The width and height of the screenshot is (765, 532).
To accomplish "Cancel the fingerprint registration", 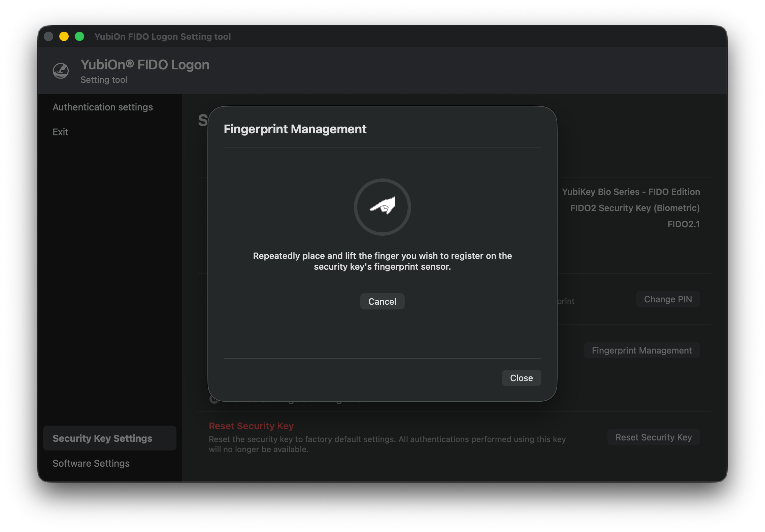I will click(x=382, y=301).
